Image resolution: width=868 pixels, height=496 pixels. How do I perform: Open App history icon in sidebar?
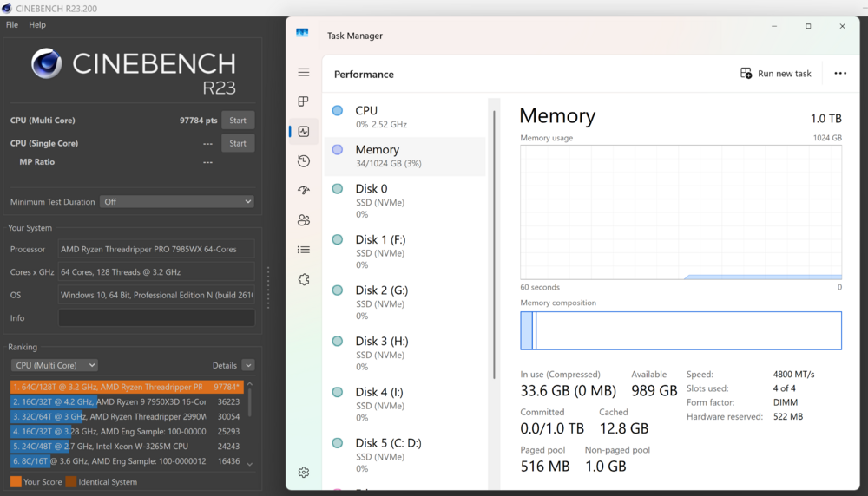pos(303,161)
